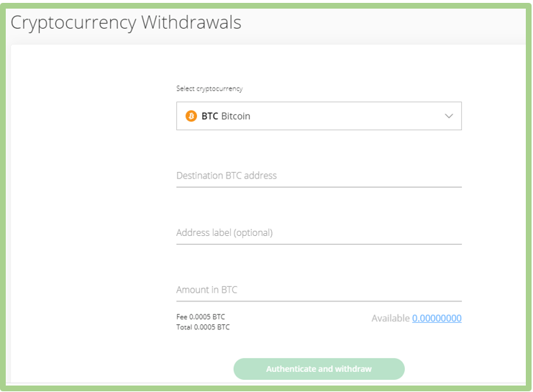
Task: Click underline beneath Address label placeholder
Action: [x=319, y=244]
